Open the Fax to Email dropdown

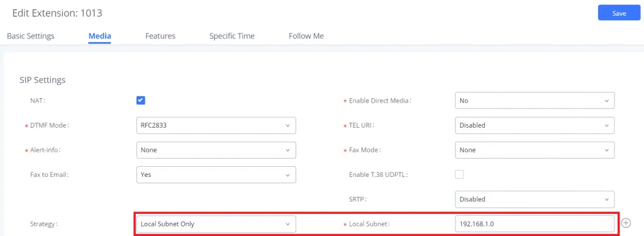(216, 174)
